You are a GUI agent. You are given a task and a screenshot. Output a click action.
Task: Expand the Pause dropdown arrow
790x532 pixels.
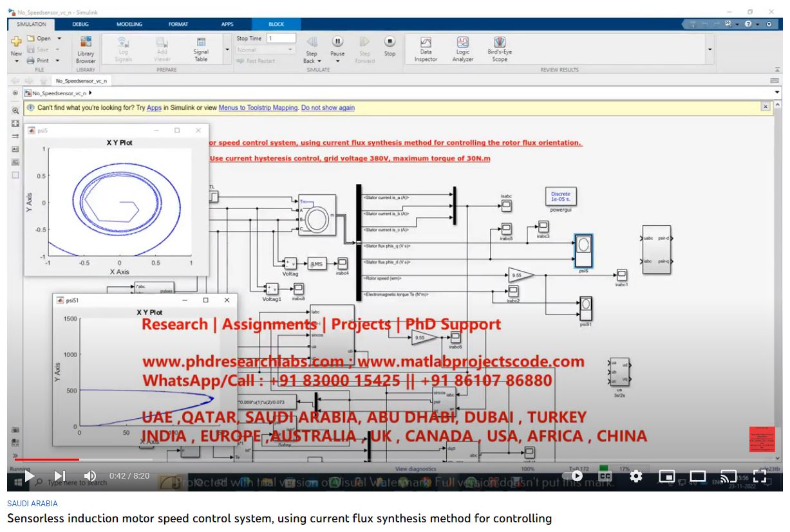click(337, 62)
